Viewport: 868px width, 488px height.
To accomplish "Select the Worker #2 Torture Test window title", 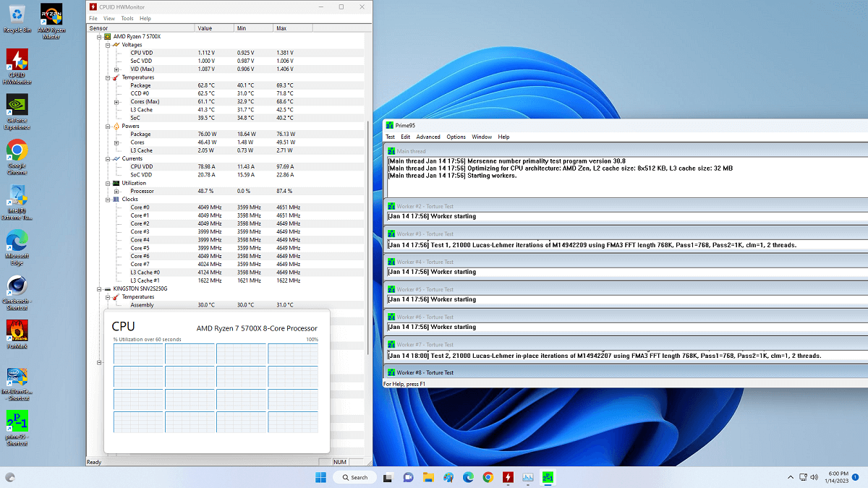I will [x=425, y=207].
